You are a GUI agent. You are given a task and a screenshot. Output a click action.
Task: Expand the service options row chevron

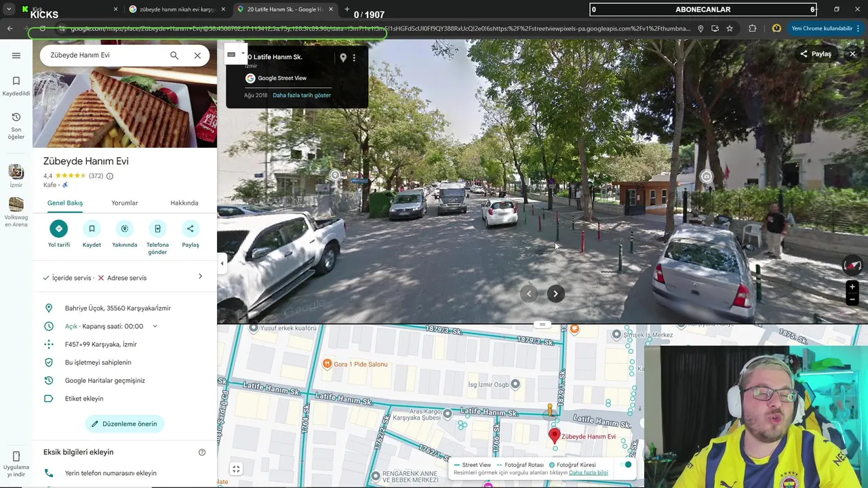(200, 277)
